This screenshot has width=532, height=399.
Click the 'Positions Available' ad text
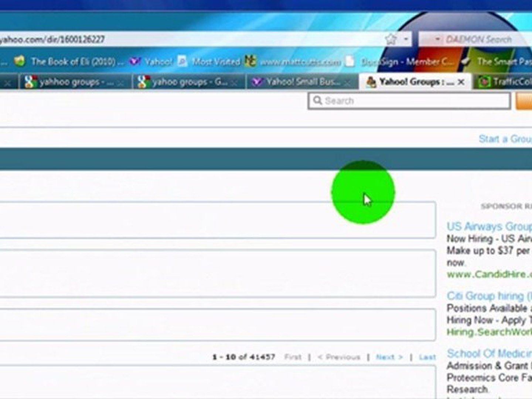489,308
